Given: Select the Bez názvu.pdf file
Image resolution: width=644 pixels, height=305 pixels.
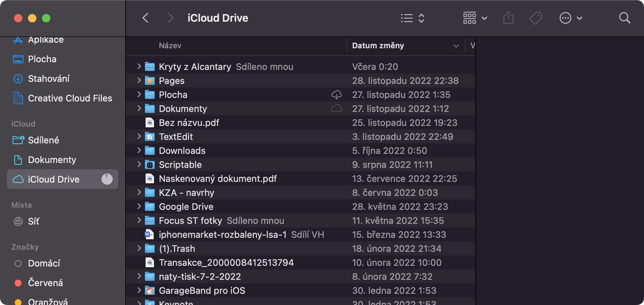Looking at the screenshot, I should tap(189, 123).
